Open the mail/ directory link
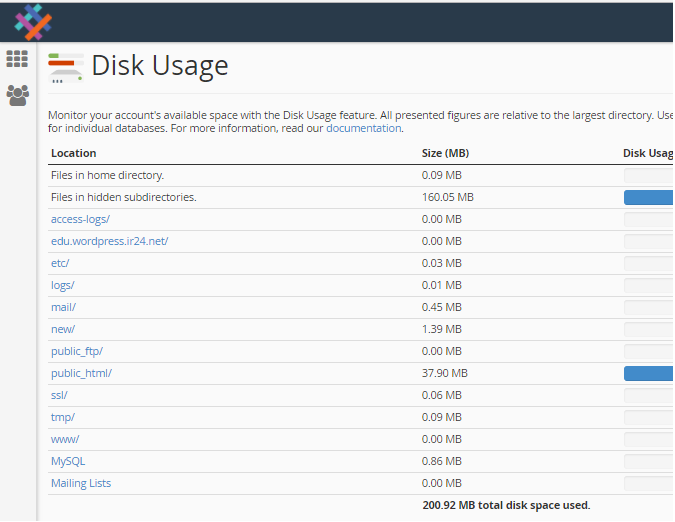The image size is (675, 522). [63, 307]
